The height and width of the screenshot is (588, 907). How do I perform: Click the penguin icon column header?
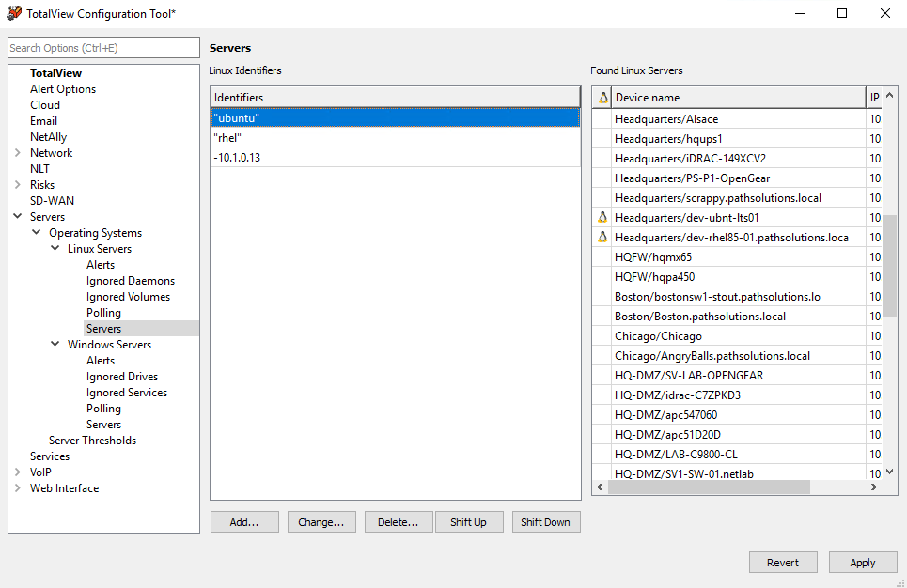pos(602,97)
